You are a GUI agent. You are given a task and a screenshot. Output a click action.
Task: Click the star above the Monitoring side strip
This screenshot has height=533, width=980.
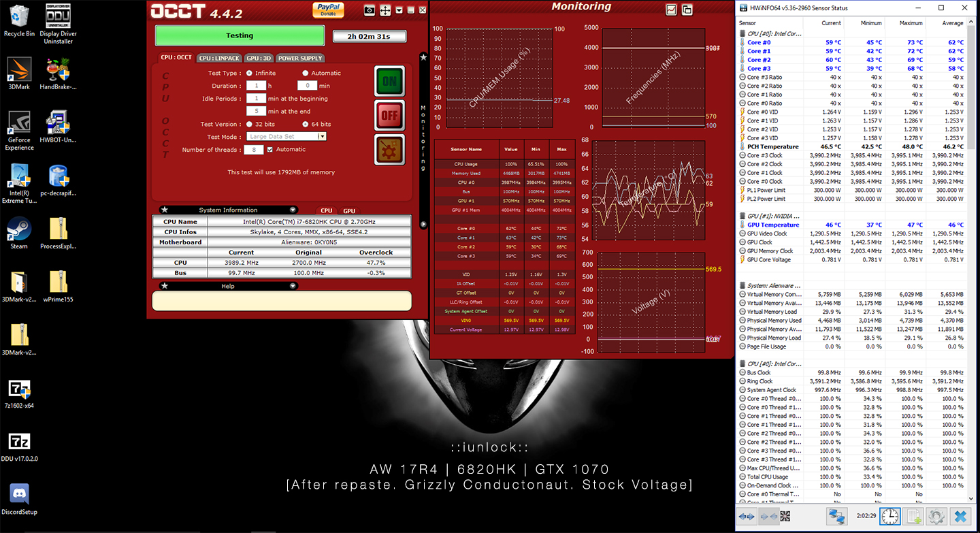pyautogui.click(x=423, y=57)
